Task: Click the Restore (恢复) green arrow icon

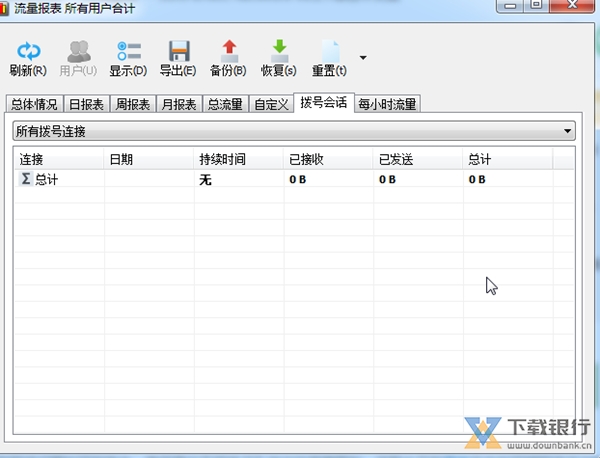Action: pyautogui.click(x=279, y=51)
